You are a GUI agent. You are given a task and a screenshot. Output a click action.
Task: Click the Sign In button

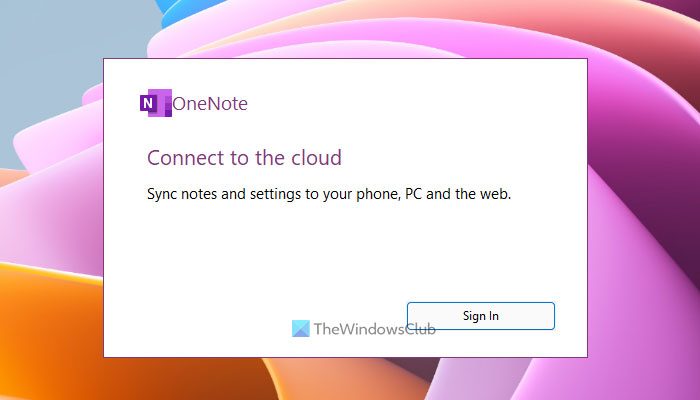pos(481,316)
